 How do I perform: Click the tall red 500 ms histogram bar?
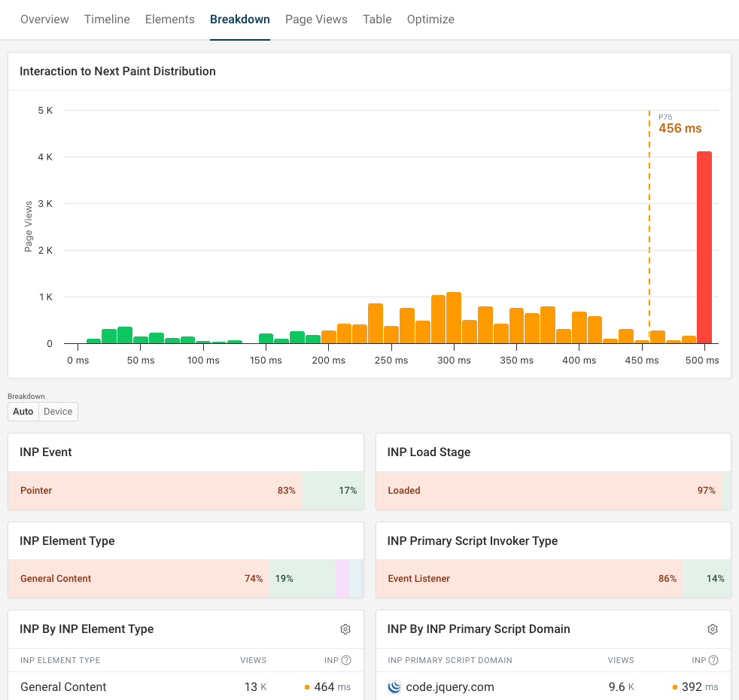click(704, 248)
